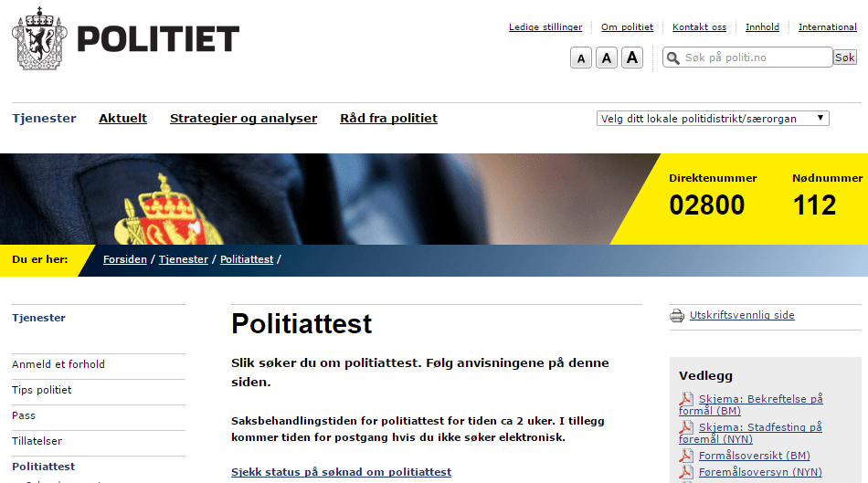868x483 pixels.
Task: Open Føremålsoversyn (NYN) attachment link
Action: [x=760, y=472]
